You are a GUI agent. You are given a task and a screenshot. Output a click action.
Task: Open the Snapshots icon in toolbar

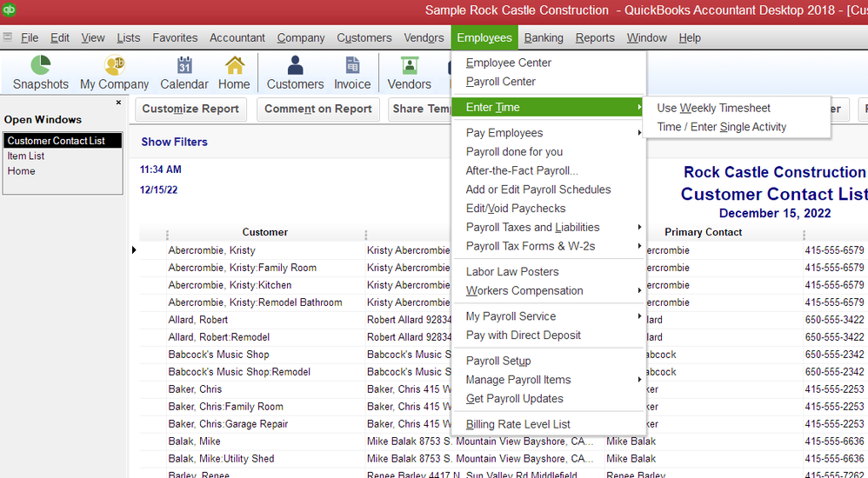[40, 72]
